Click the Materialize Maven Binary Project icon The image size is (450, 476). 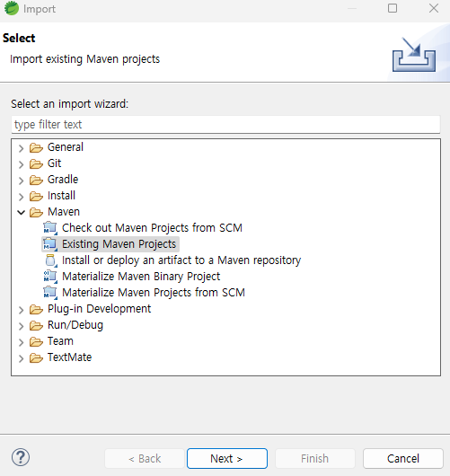(x=50, y=277)
